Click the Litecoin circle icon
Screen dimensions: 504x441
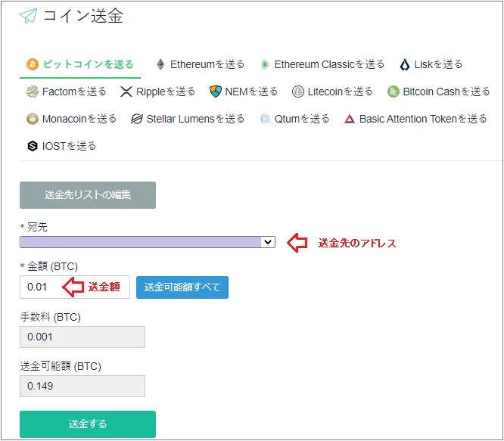[x=298, y=92]
